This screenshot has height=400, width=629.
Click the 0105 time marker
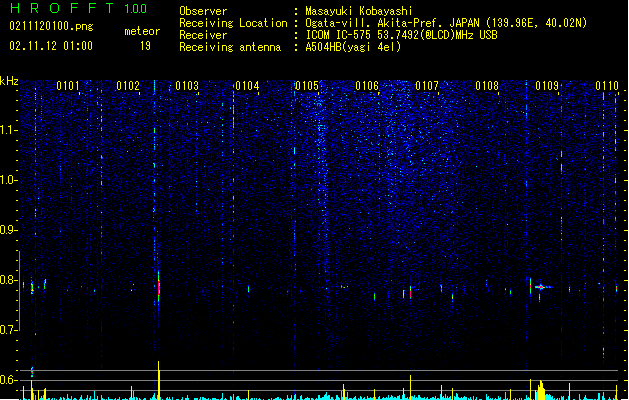tap(307, 86)
